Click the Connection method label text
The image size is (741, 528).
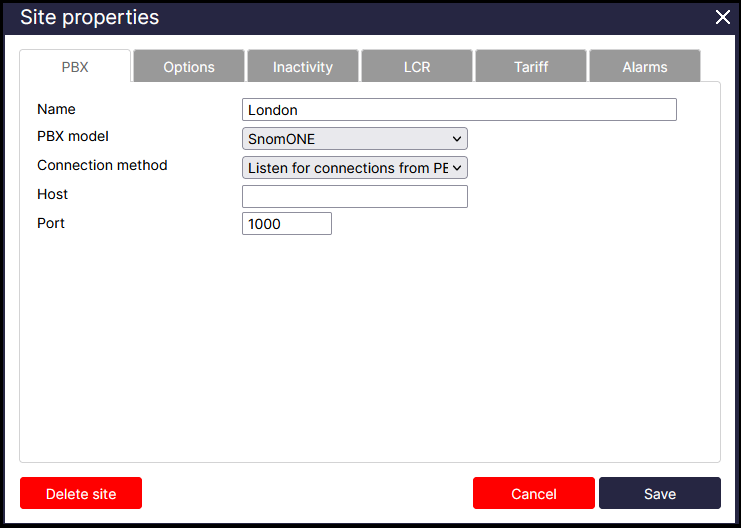point(102,165)
